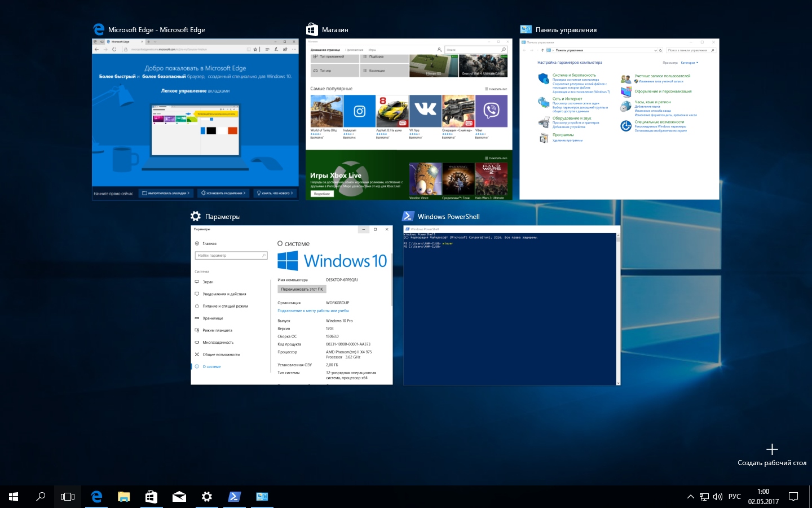Expand Категория view dropdown in Control Panel
This screenshot has width=812, height=508.
[x=689, y=63]
